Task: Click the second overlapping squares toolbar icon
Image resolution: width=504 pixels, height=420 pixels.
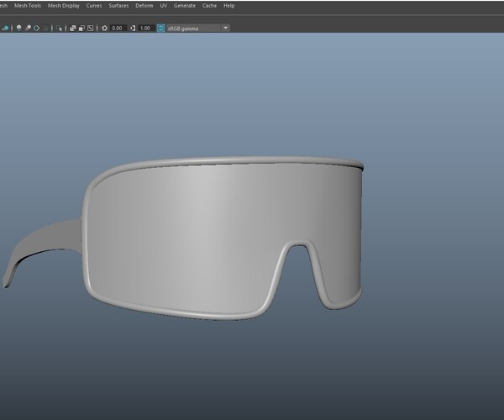Action: 81,29
